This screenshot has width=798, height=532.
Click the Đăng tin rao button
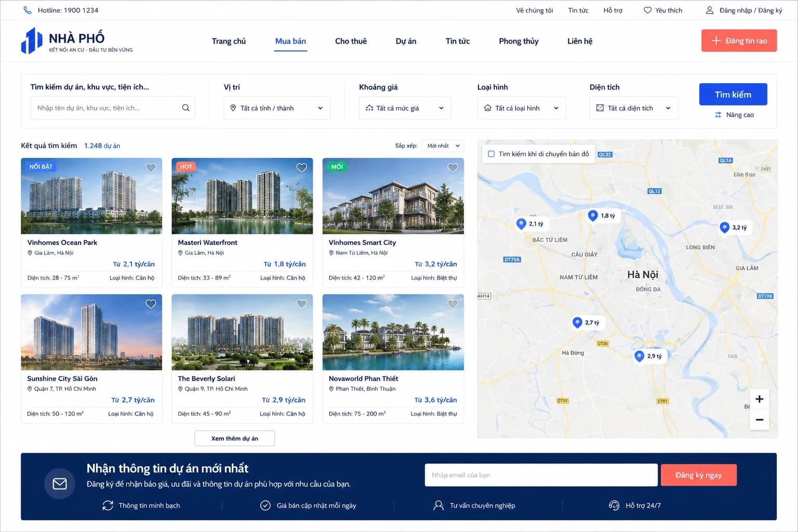coord(739,41)
